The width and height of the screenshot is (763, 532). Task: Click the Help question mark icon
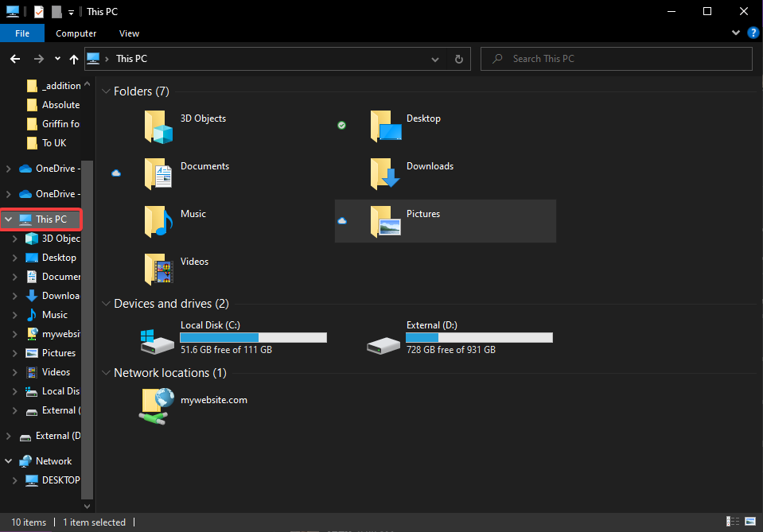click(753, 33)
